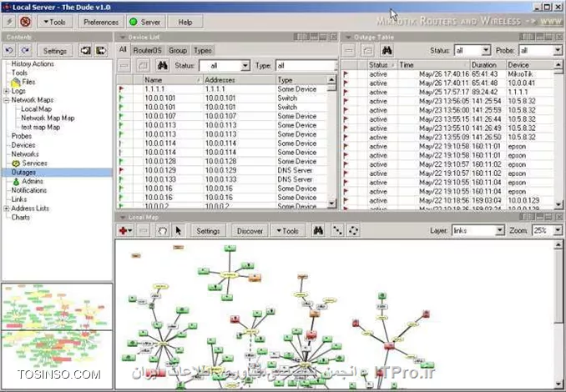Click Settings in the Contents panel
566x392 pixels.
[55, 51]
